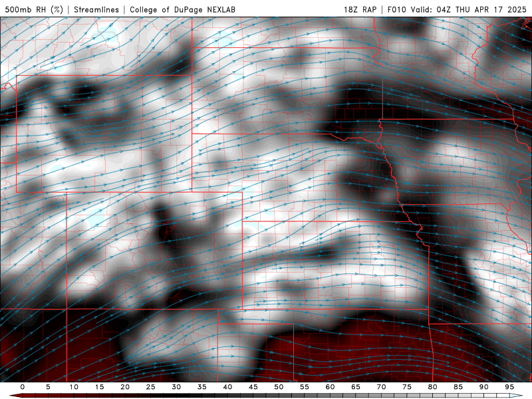Click the '90' value on the RH color scale
The width and height of the screenshot is (532, 399).
pos(484,387)
